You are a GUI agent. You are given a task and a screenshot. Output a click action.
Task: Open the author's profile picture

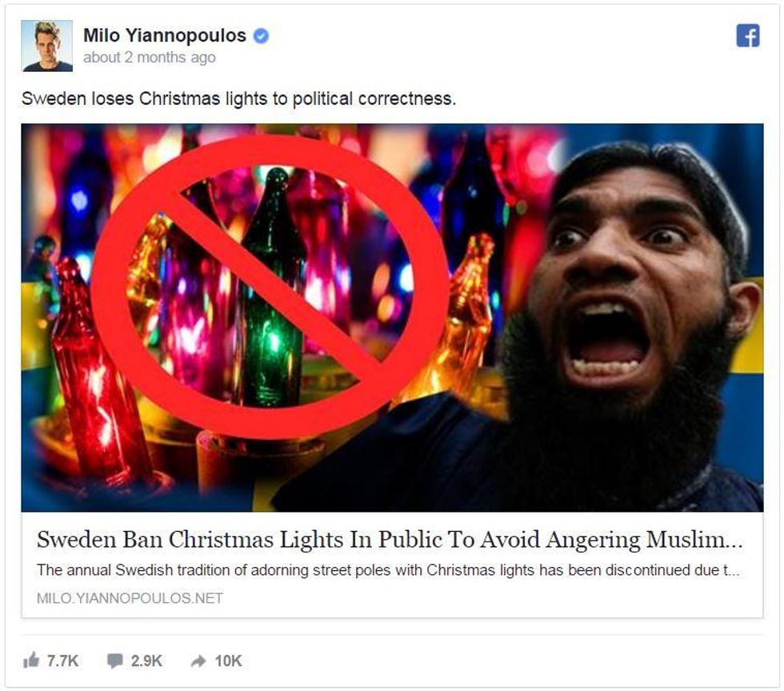point(47,46)
